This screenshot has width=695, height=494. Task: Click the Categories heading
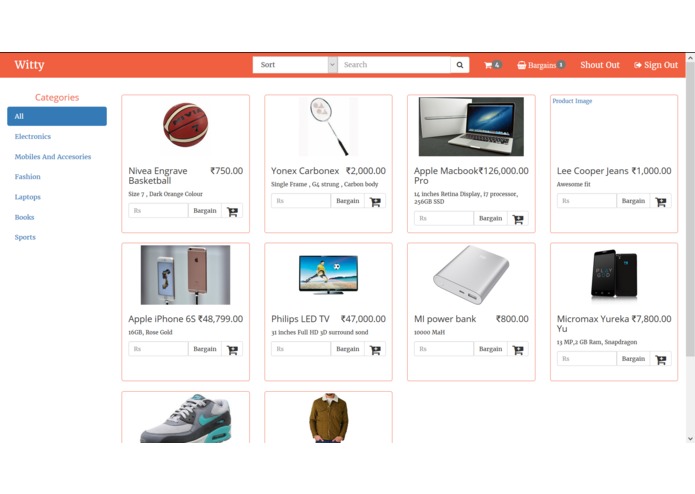point(57,97)
